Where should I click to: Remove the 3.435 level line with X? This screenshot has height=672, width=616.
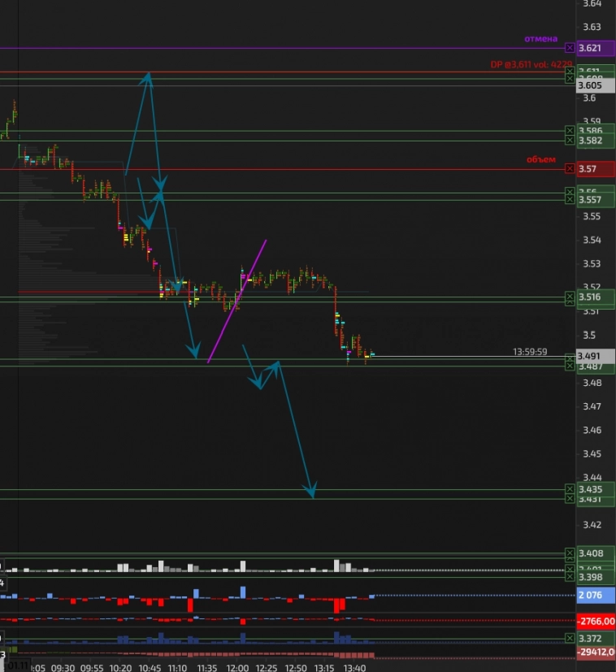[x=570, y=489]
